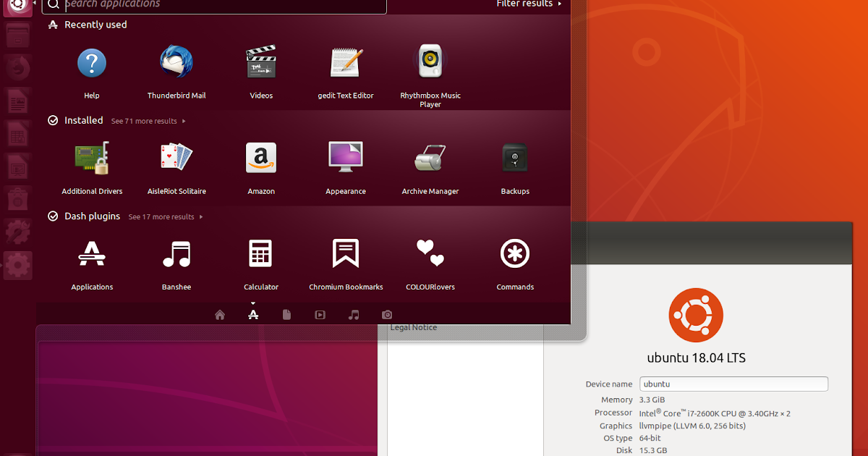Open the Legal Notice link
The height and width of the screenshot is (456, 868).
(x=413, y=327)
